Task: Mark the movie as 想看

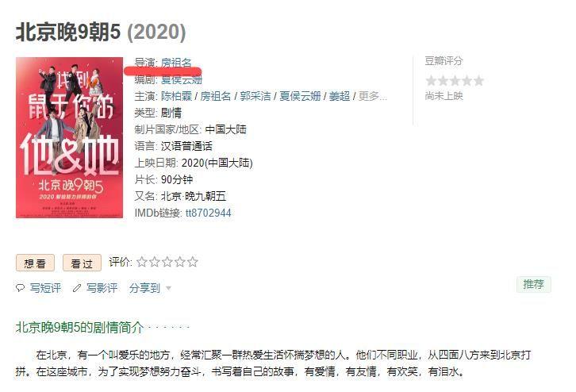Action: (x=35, y=263)
